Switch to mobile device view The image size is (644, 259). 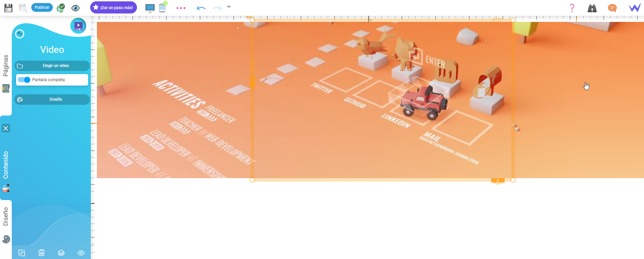163,7
